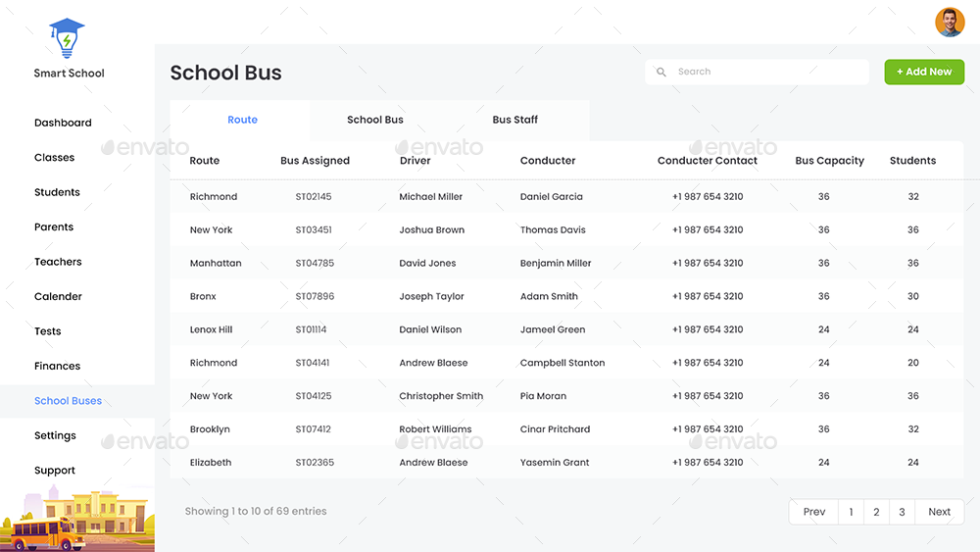This screenshot has height=552, width=980.
Task: Open the Students menu item
Action: point(57,192)
